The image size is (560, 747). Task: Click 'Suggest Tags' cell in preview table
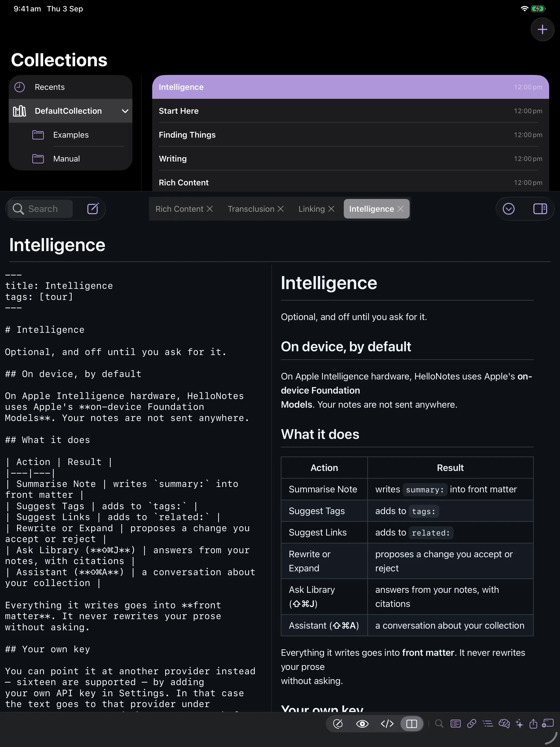(x=324, y=511)
